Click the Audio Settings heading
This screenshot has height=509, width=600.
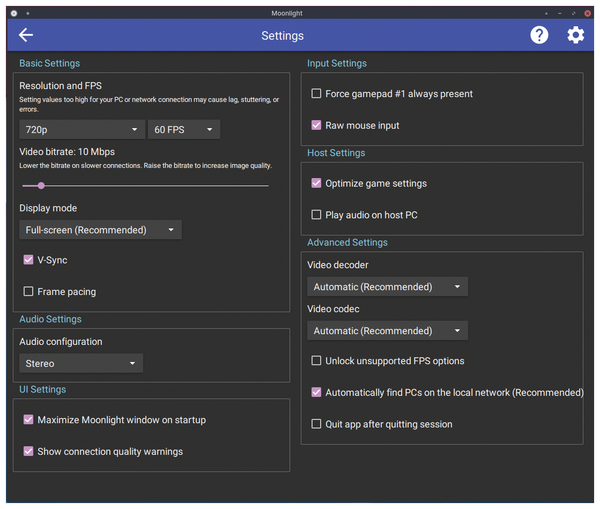tap(50, 319)
